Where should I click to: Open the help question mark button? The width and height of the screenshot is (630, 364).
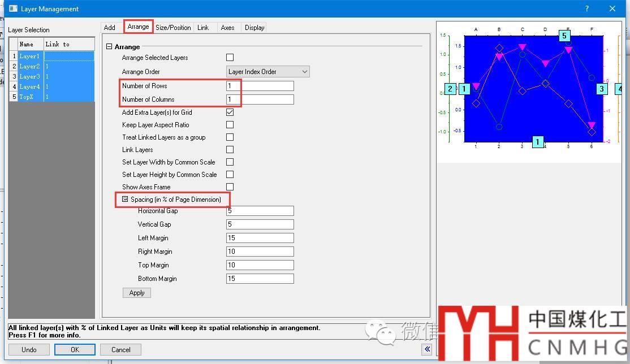[587, 8]
